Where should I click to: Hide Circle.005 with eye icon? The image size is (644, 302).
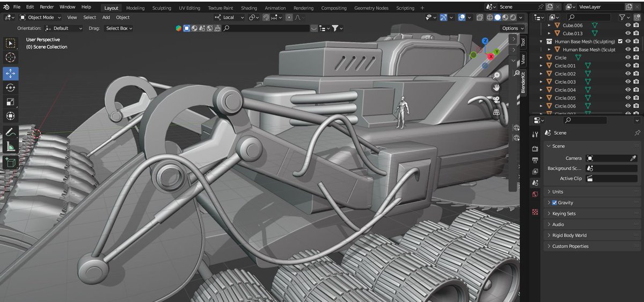point(628,98)
